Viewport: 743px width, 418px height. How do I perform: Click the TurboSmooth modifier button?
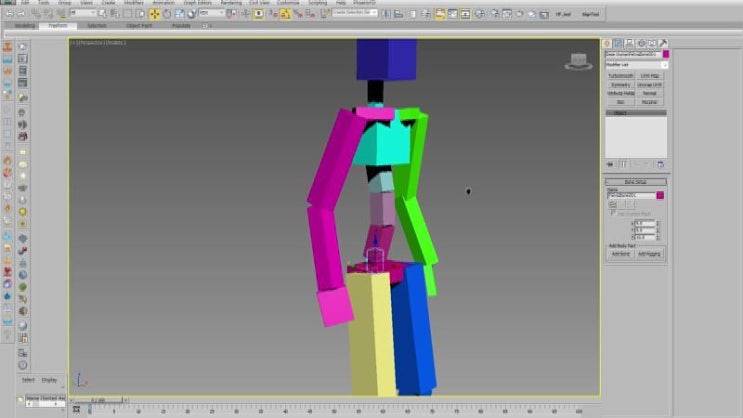tap(621, 76)
